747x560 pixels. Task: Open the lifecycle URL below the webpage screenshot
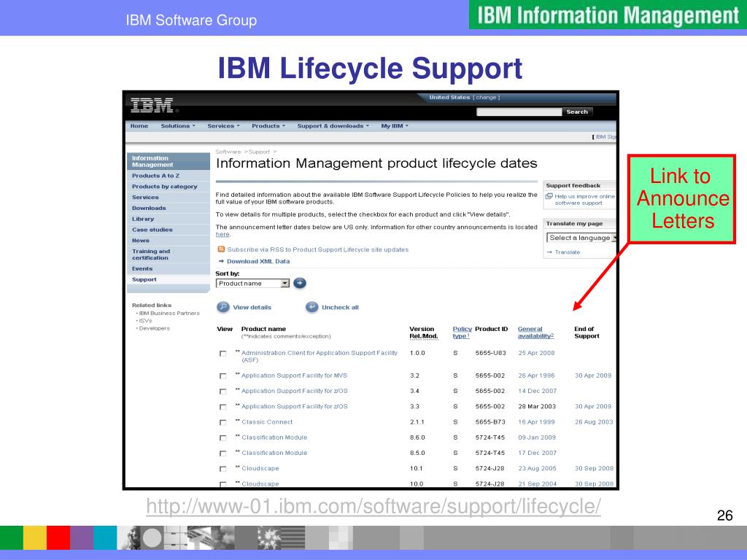[373, 506]
